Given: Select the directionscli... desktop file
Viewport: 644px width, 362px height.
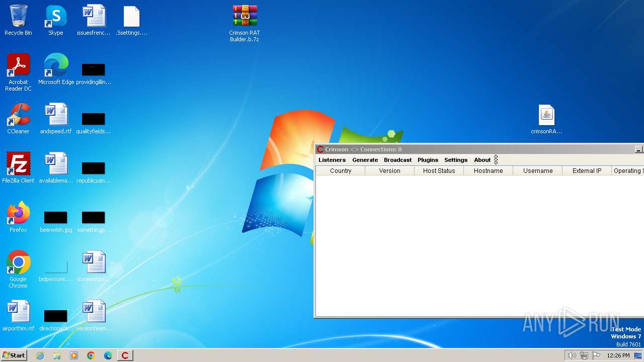Looking at the screenshot, I should pyautogui.click(x=56, y=320).
